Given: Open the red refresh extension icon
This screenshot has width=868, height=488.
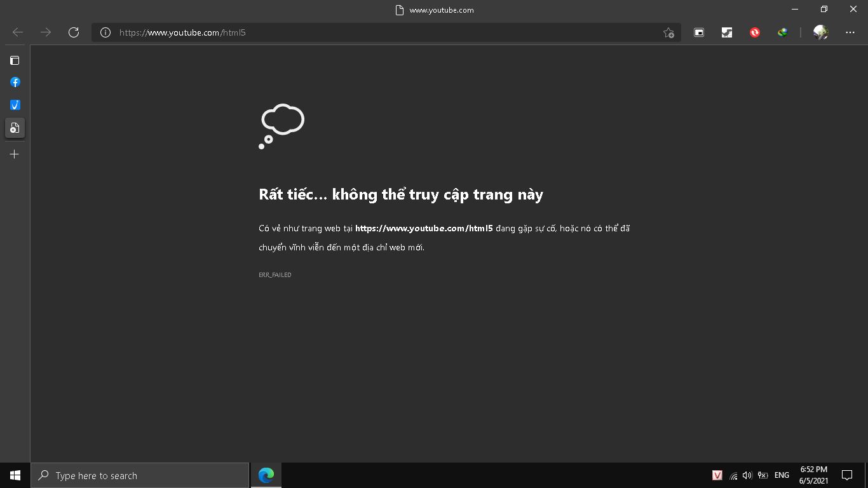Looking at the screenshot, I should coord(755,32).
